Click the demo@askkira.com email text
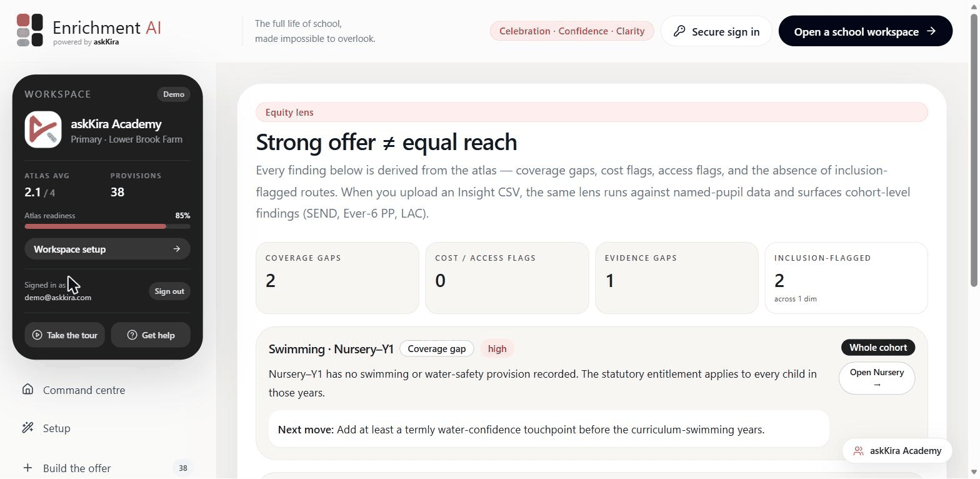Image resolution: width=980 pixels, height=479 pixels. point(58,298)
